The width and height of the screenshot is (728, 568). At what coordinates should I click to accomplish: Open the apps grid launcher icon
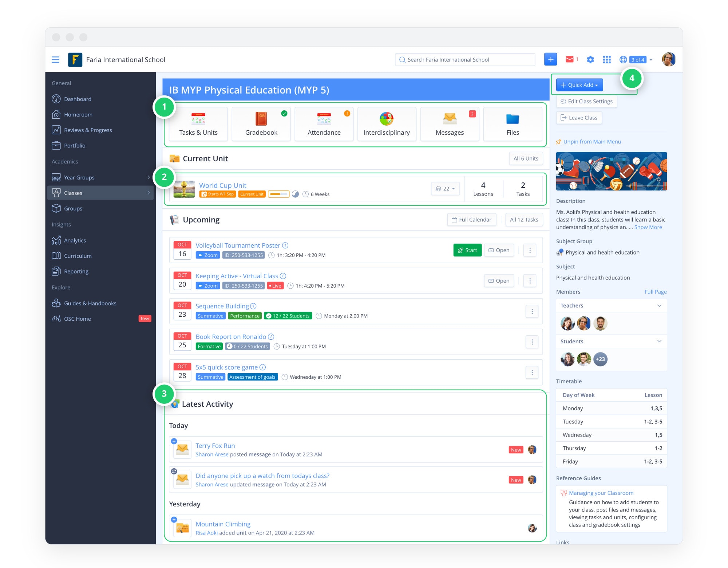point(607,60)
